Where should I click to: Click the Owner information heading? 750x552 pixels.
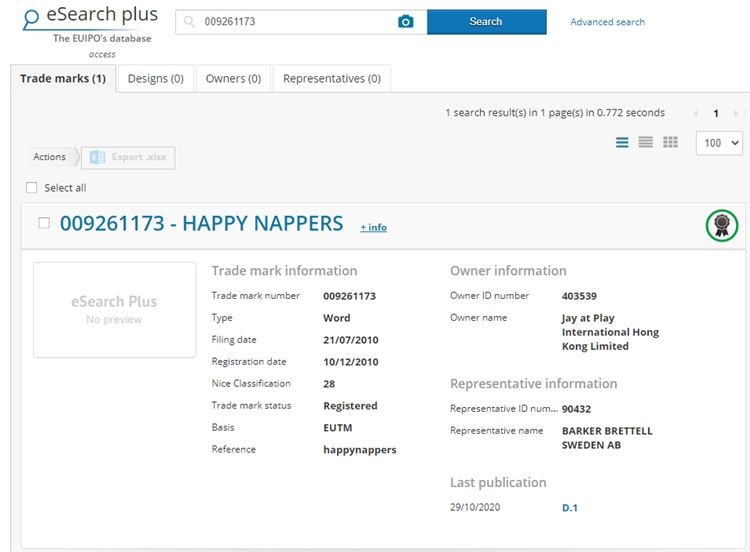(508, 271)
